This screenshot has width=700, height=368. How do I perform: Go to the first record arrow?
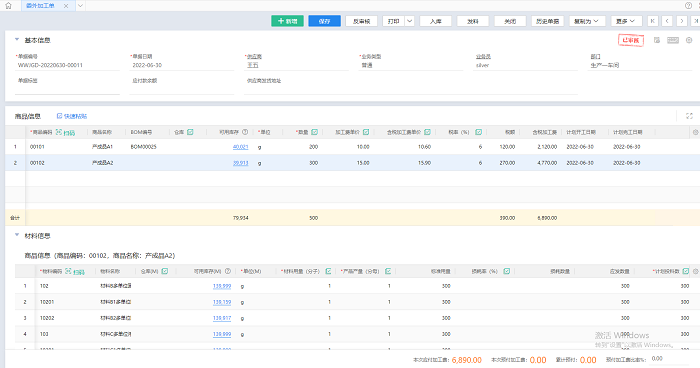[653, 21]
